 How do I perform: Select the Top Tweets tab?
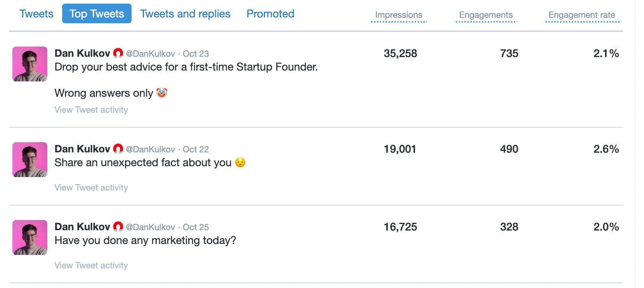[97, 13]
